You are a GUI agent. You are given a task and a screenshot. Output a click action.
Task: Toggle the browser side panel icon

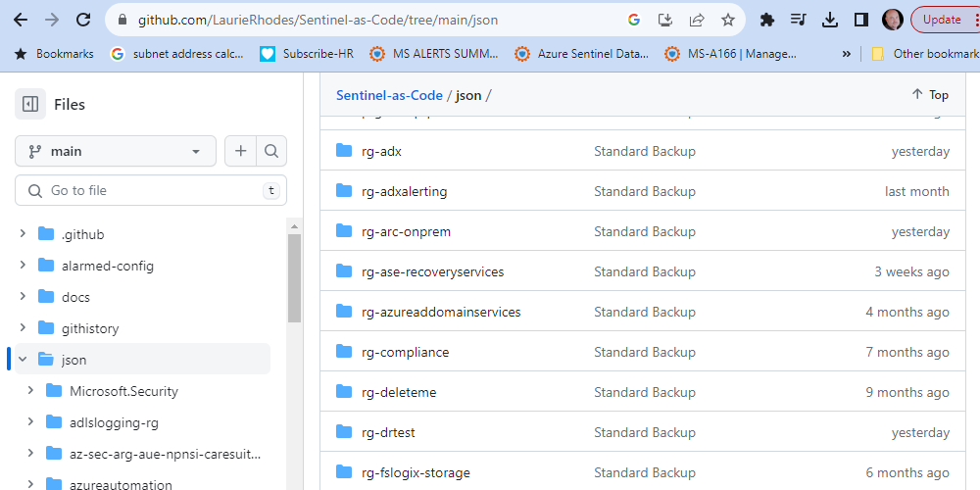860,20
